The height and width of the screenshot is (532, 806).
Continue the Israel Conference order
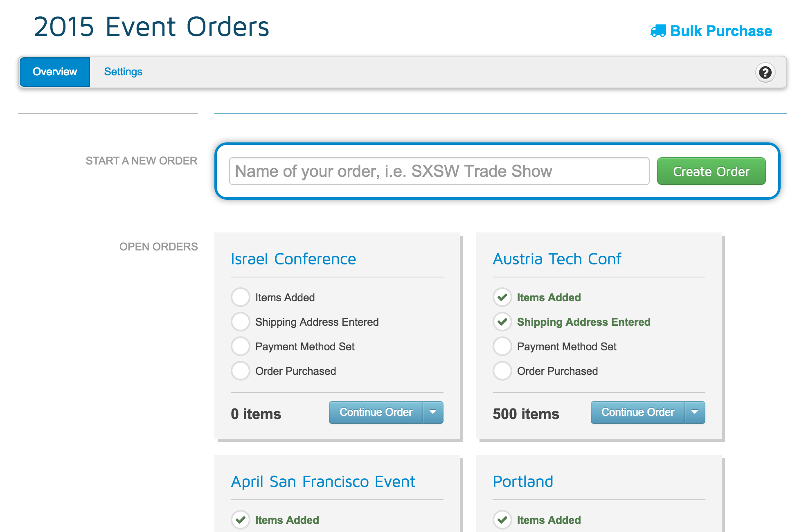(x=376, y=413)
